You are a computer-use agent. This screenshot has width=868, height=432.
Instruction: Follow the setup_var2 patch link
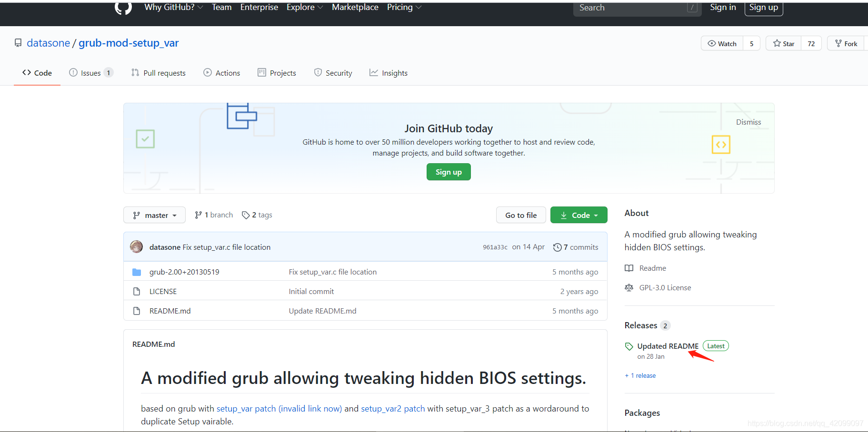(x=393, y=409)
